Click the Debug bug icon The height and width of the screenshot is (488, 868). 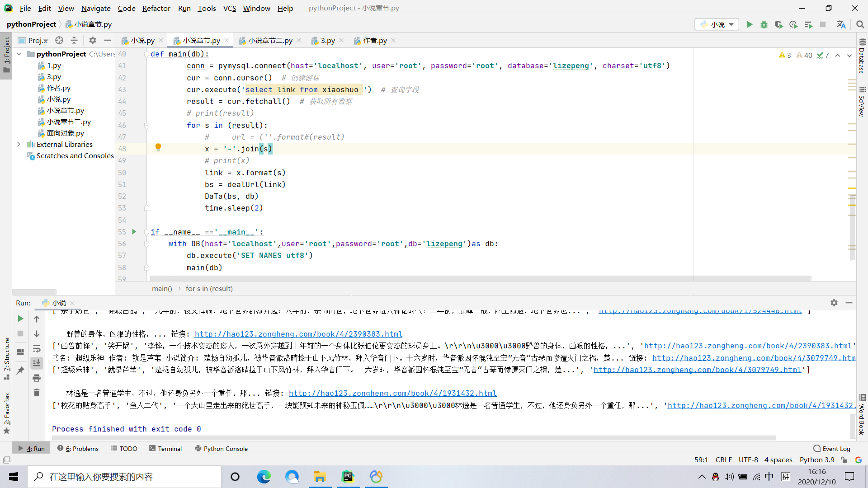coord(764,24)
